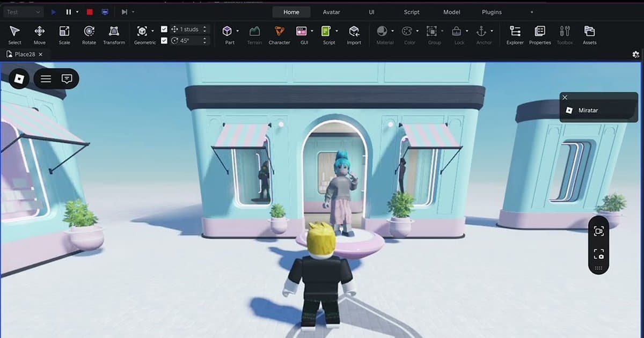
Task: Open the Explorer panel
Action: (515, 35)
